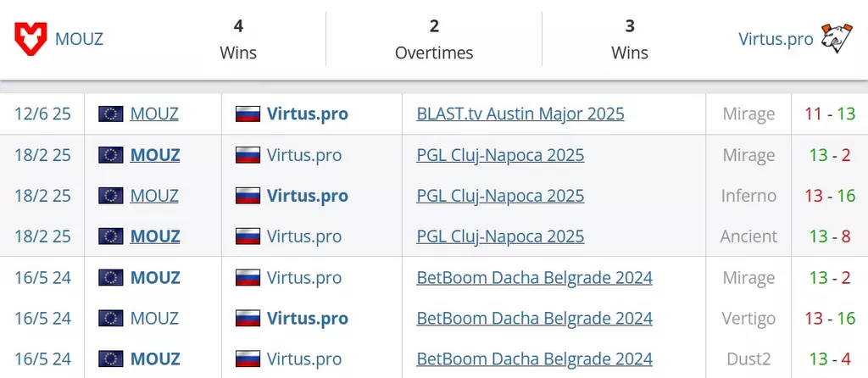The image size is (868, 378).
Task: Click bold Virtus.pro in Vertigo row
Action: [x=307, y=318]
